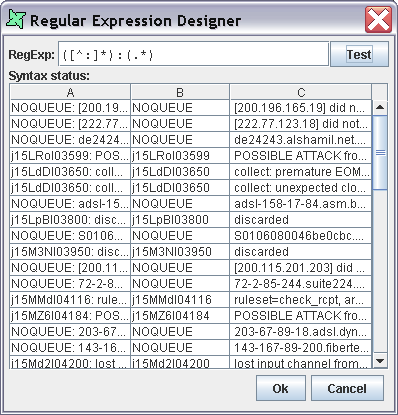Select column A cell 'NOQUEUE: 72-2-8...'
The width and height of the screenshot is (398, 415).
tap(70, 284)
